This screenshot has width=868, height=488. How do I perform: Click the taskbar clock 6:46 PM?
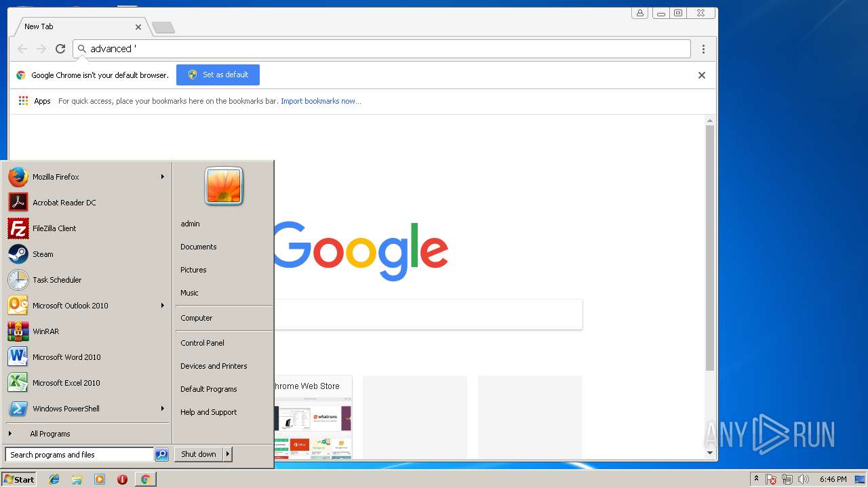833,479
